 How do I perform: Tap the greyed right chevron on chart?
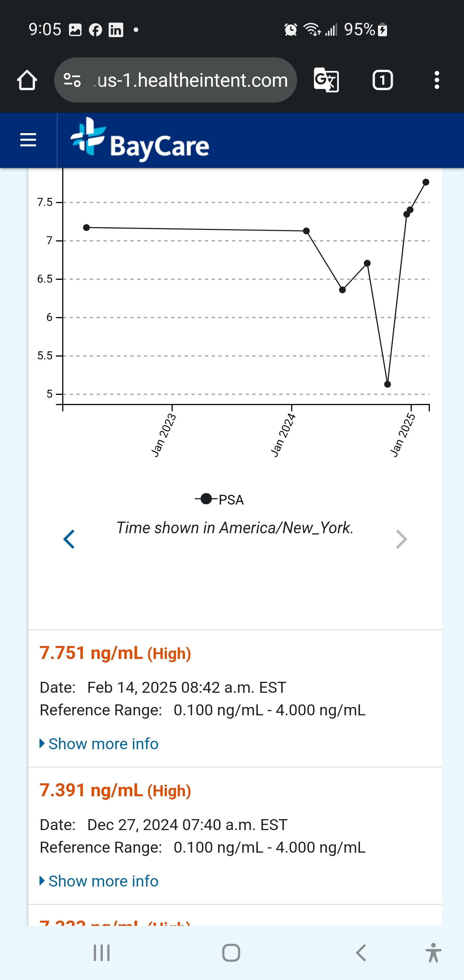click(x=401, y=539)
